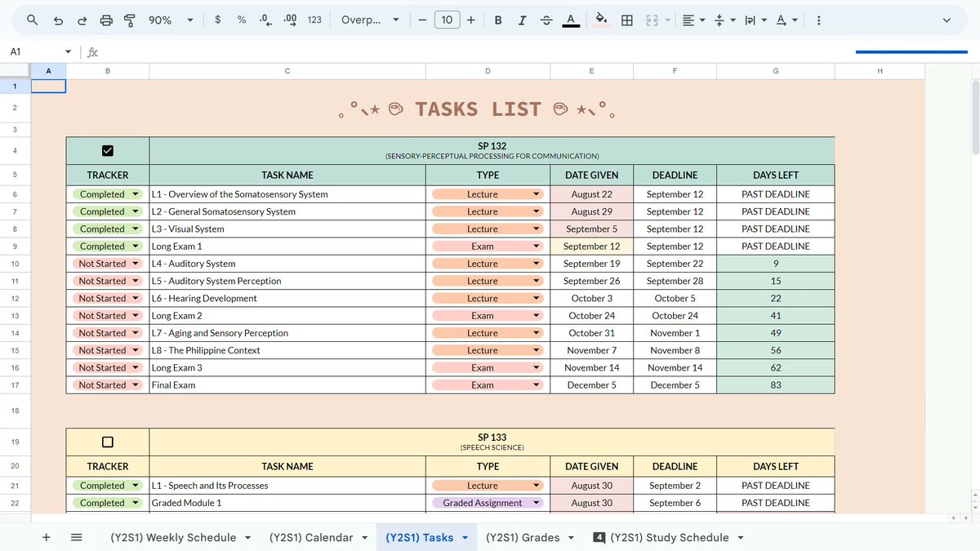Select column C header
This screenshot has height=551, width=980.
(x=287, y=71)
